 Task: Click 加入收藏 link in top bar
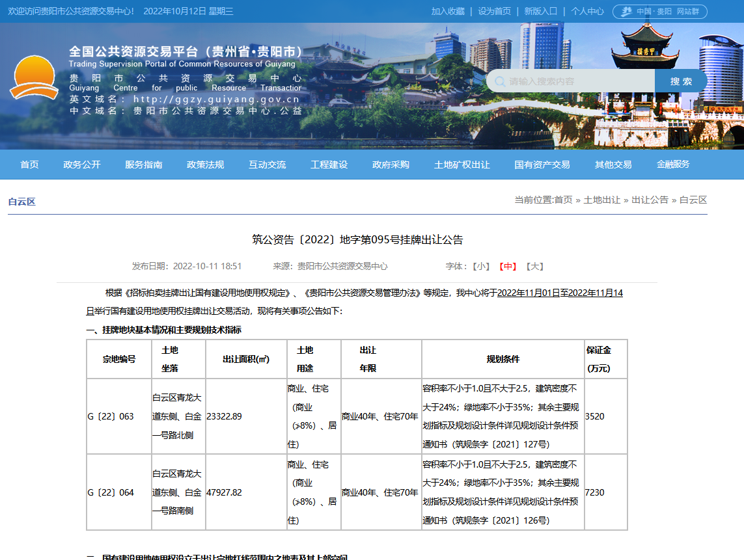pyautogui.click(x=448, y=12)
